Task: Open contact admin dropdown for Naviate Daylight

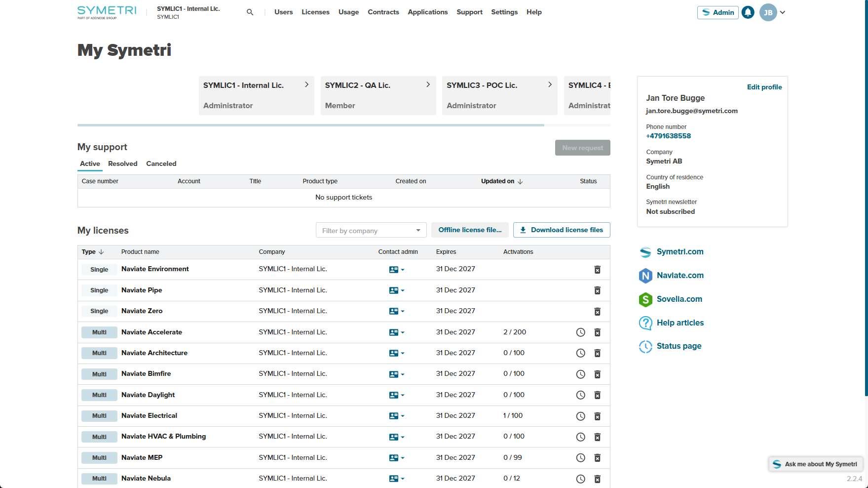Action: click(x=397, y=395)
